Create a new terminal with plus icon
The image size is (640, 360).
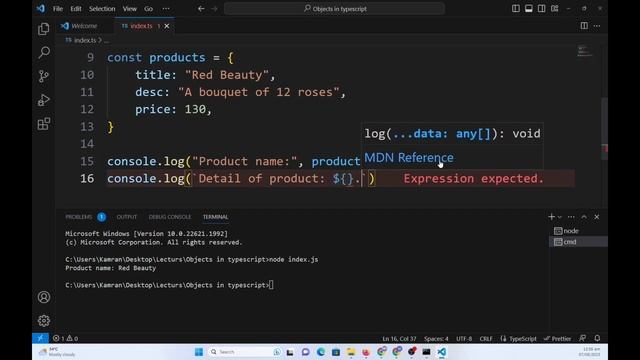click(551, 217)
